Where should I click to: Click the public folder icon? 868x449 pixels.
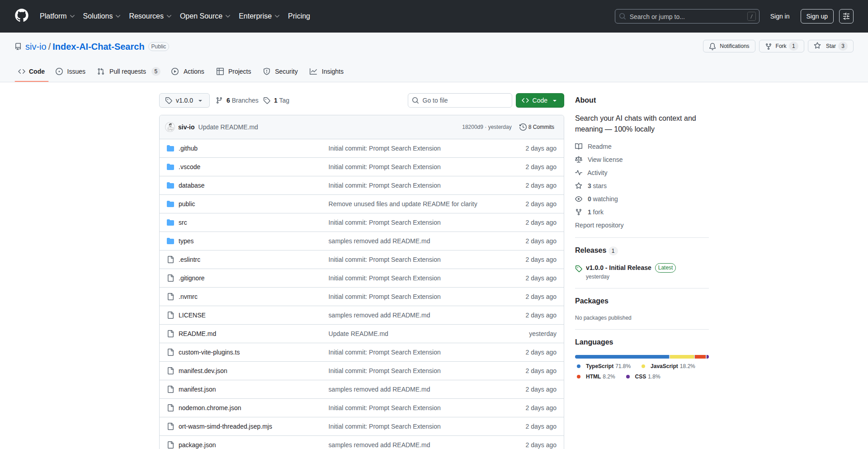170,204
